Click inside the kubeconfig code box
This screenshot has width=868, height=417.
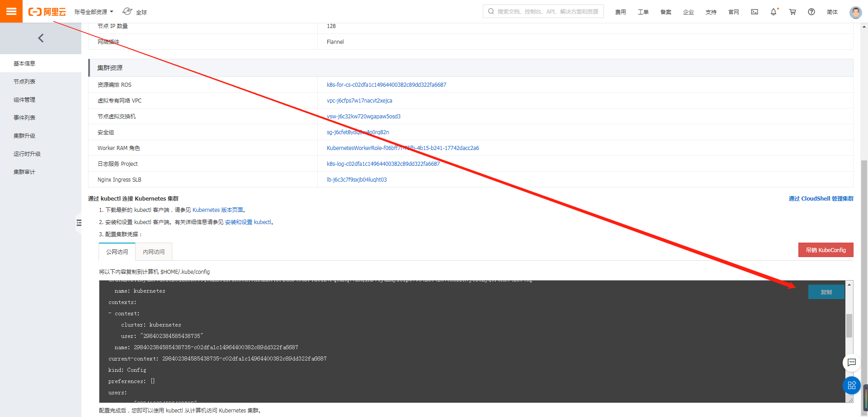click(472, 342)
